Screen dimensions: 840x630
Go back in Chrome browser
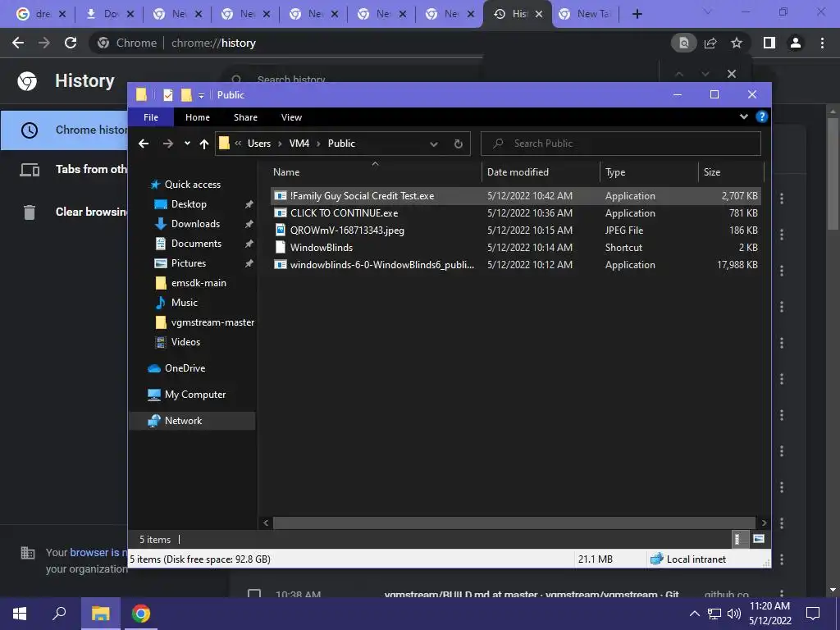click(x=18, y=43)
